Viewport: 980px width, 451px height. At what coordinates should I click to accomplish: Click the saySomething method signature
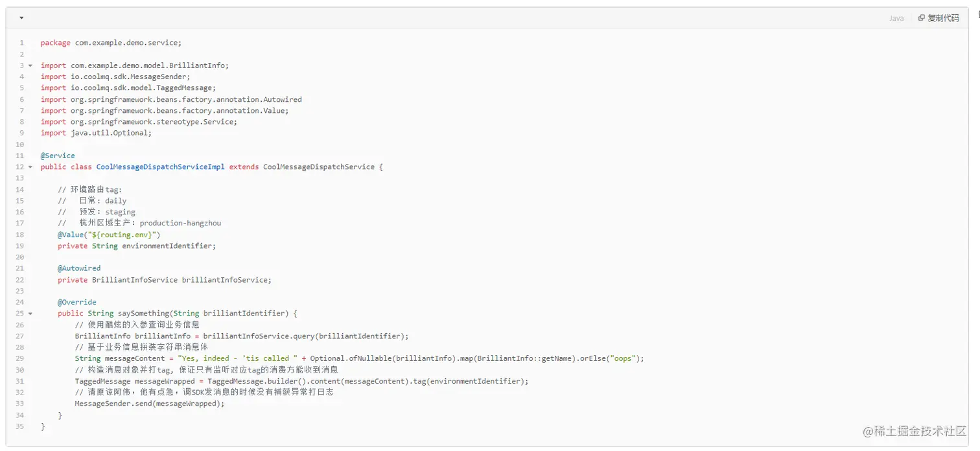(x=178, y=314)
